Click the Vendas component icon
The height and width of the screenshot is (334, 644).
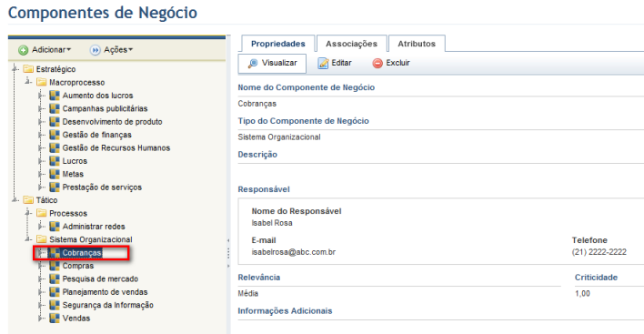click(x=55, y=319)
